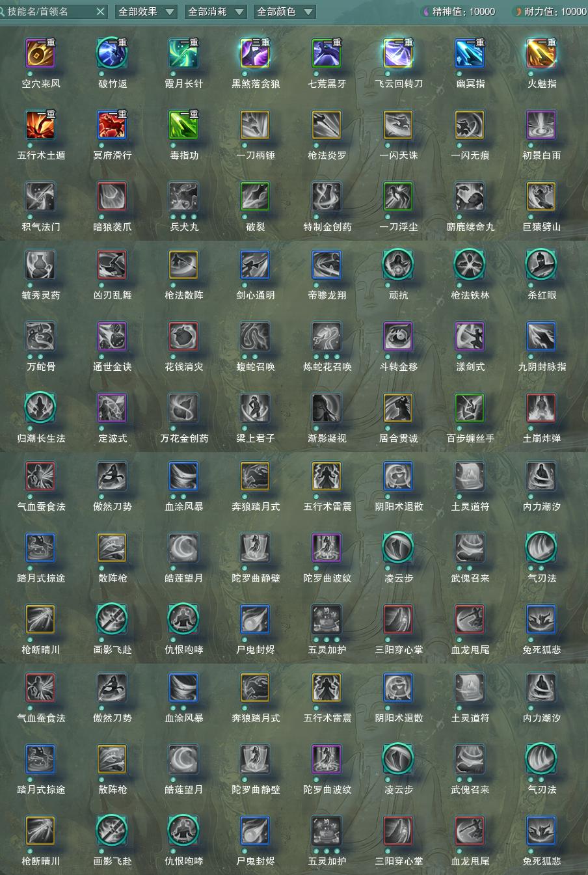This screenshot has height=875, width=588.
Task: Pick the 九阴封脉指 skill icon
Action: pyautogui.click(x=542, y=336)
